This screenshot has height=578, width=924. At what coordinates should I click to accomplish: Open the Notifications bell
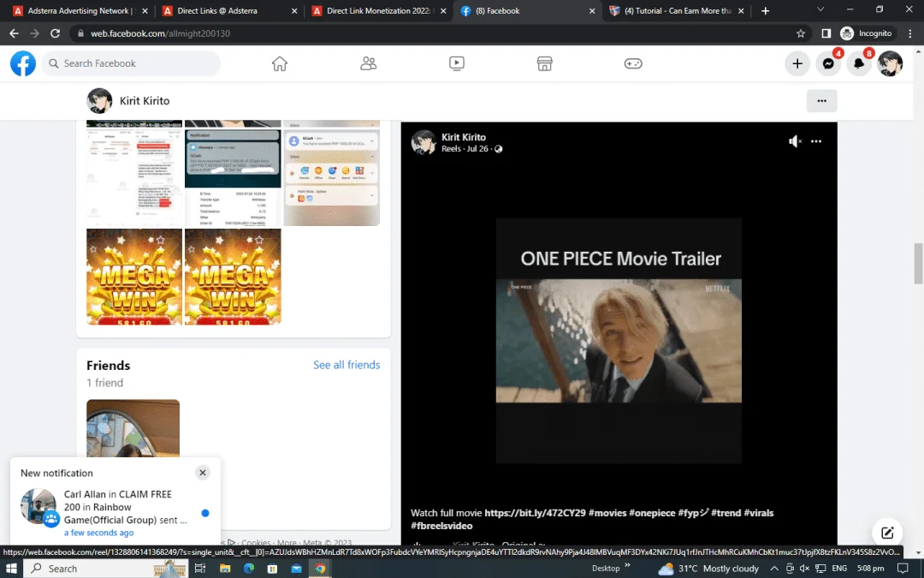pos(859,63)
